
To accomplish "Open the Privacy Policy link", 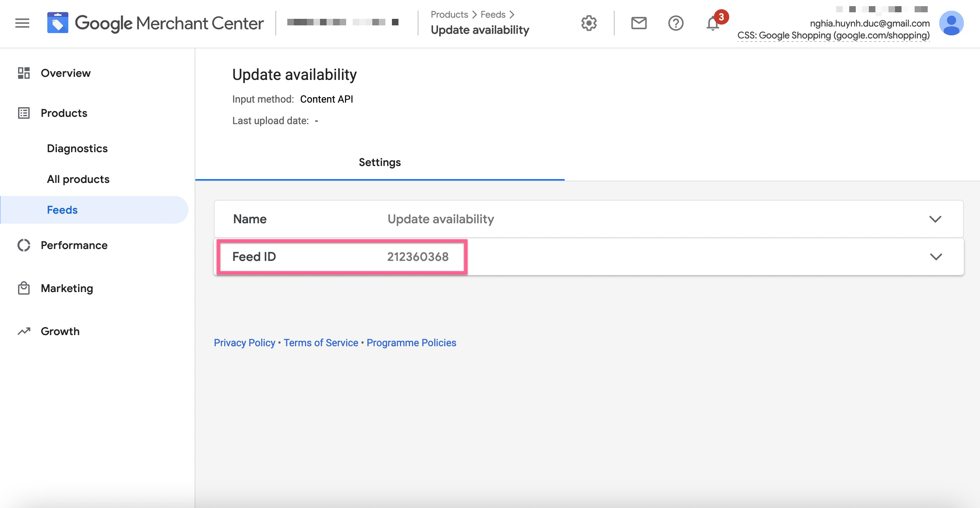I will click(245, 343).
